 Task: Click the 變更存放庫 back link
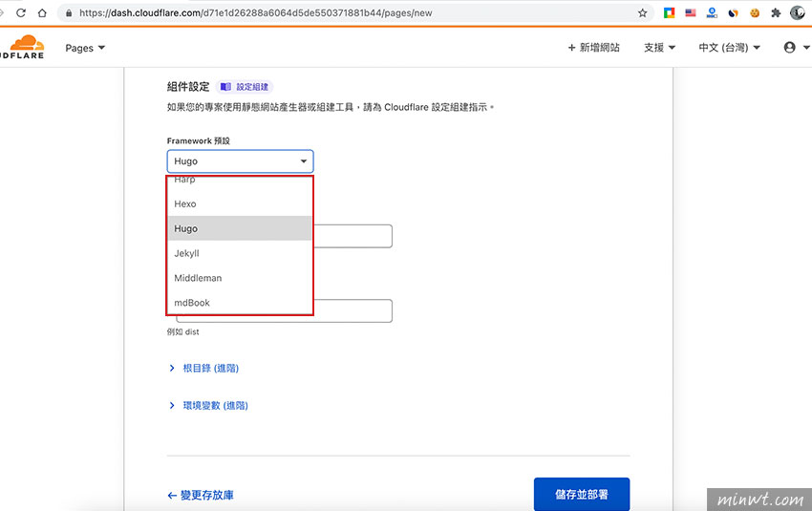tap(201, 496)
